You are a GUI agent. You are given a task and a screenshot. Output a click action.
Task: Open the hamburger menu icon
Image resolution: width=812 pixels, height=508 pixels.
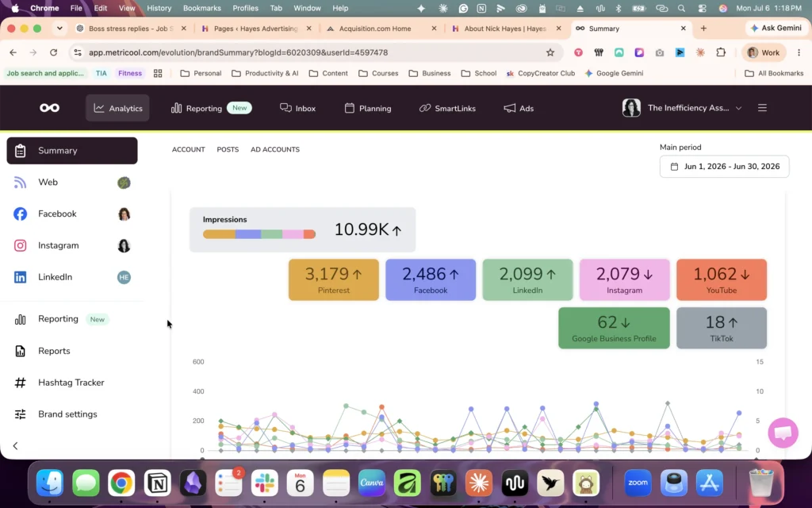(762, 108)
